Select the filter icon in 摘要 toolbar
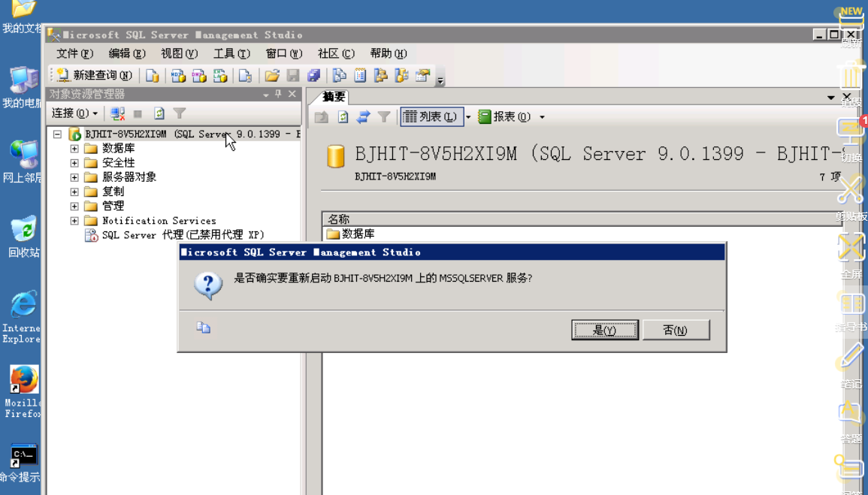868x495 pixels. pos(384,117)
